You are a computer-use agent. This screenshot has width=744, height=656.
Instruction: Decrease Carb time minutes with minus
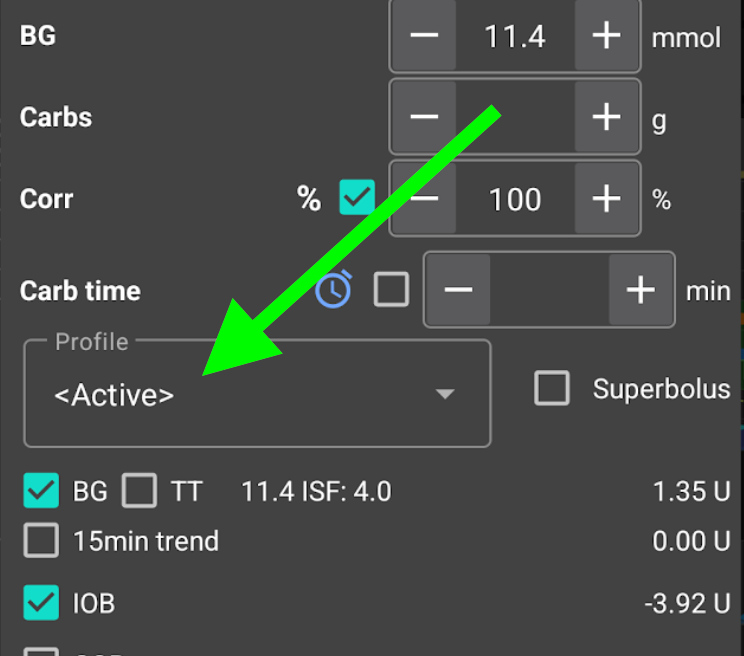[x=458, y=289]
